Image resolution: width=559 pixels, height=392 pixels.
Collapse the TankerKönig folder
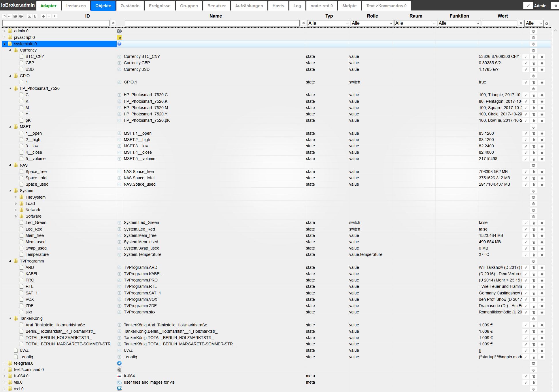[x=10, y=318]
